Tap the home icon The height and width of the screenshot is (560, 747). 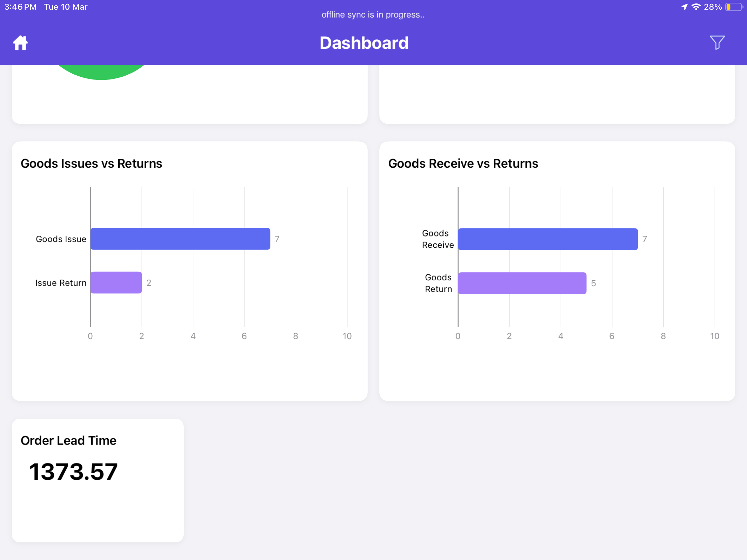click(x=20, y=43)
